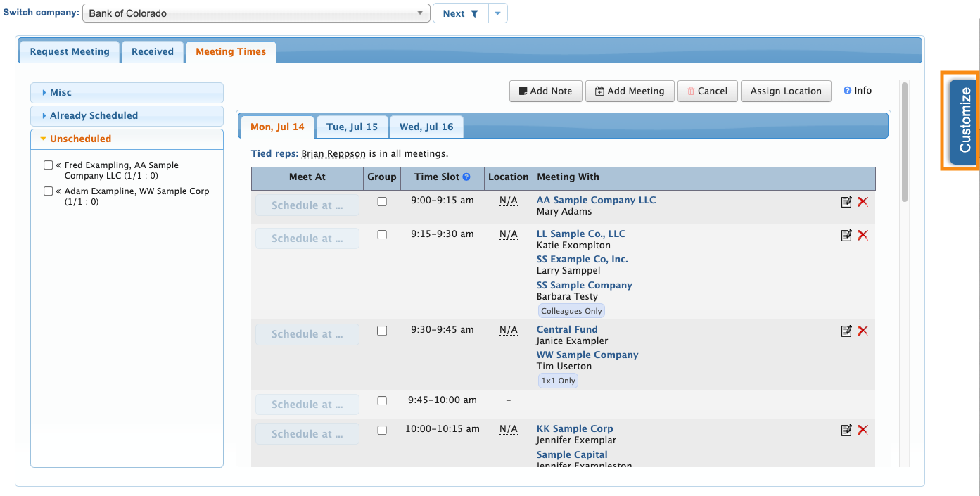Screen dimensions: 980x496
Task: Select the Meeting Times tab
Action: pos(231,51)
